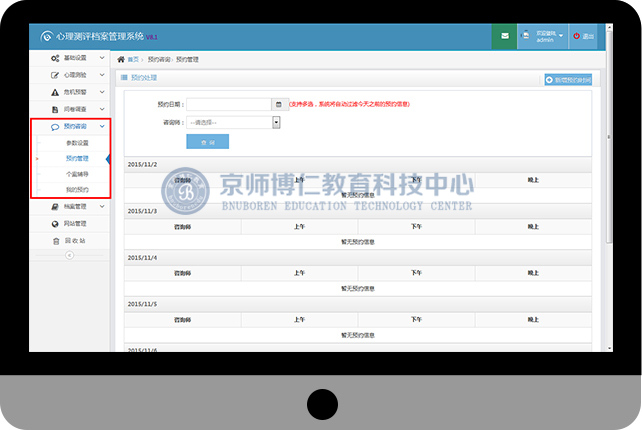Go to 首页 via the breadcrumb link
This screenshot has height=430, width=642.
tap(133, 60)
